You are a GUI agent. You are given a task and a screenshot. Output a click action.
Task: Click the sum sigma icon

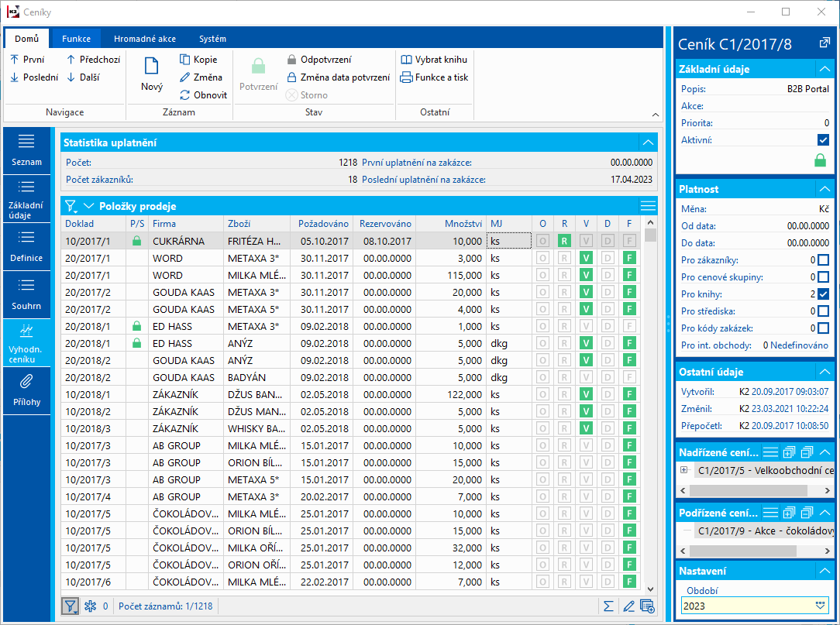pos(609,606)
